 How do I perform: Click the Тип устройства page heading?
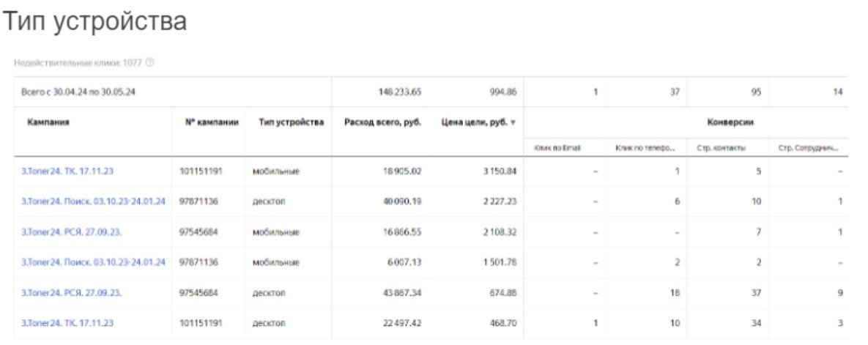pyautogui.click(x=95, y=21)
